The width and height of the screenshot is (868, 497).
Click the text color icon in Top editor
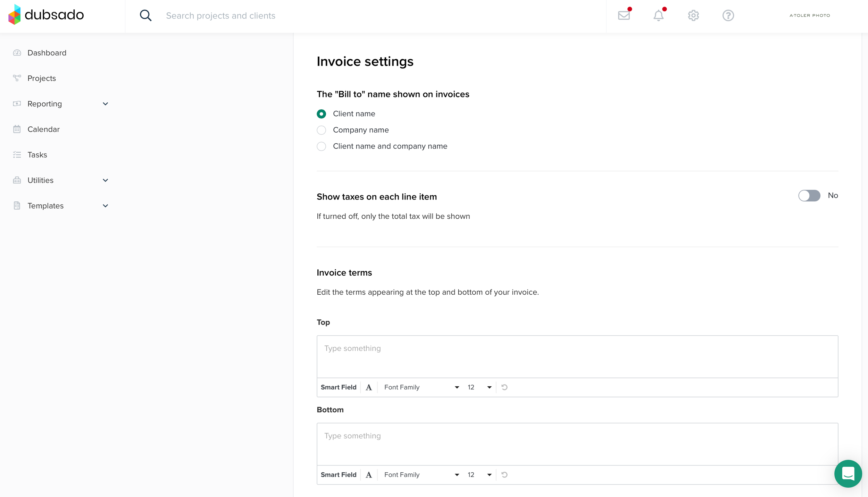pyautogui.click(x=369, y=387)
